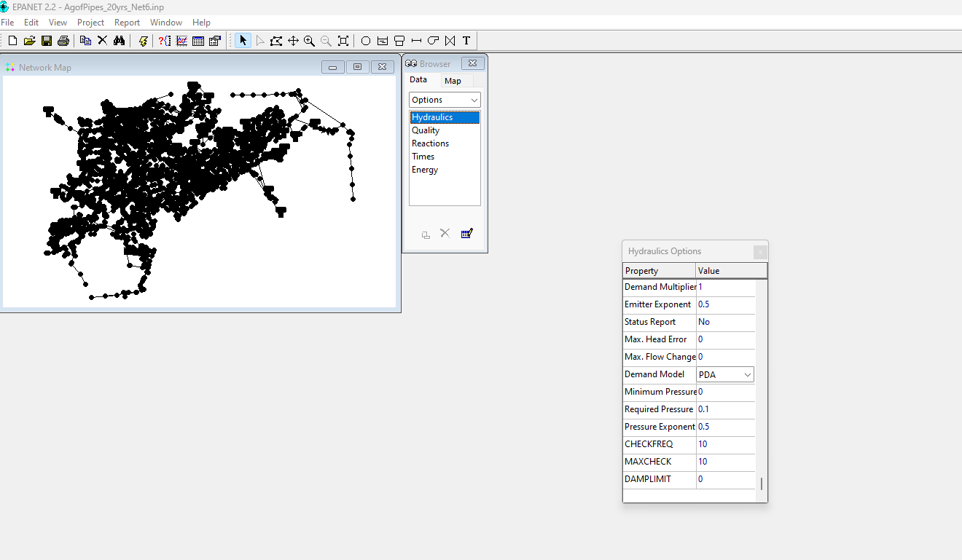Create a graph with Graph icon
962x560 pixels.
pyautogui.click(x=181, y=41)
